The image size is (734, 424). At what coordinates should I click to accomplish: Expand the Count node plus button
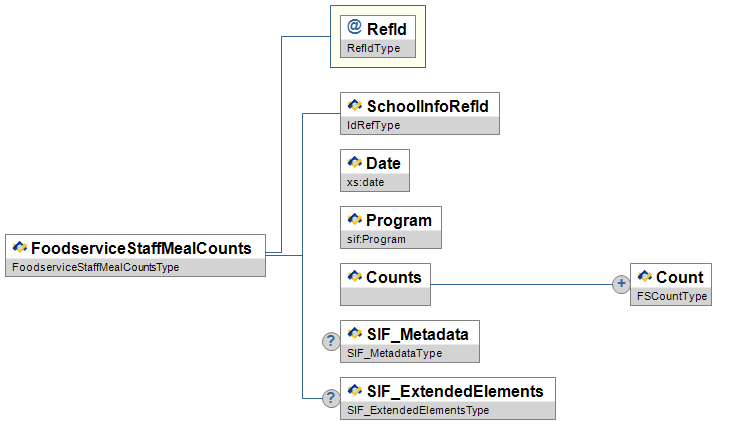tap(620, 284)
